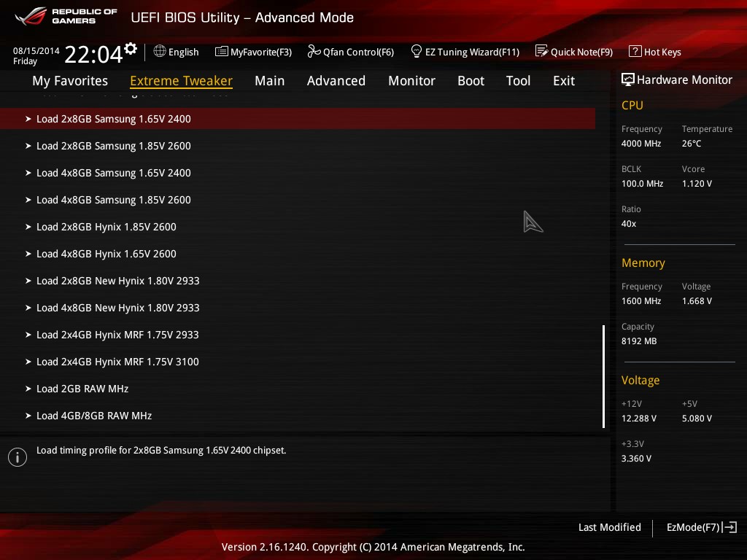Expand Load 4x8GB Samsung 1.65V 2400 arrow
The image size is (747, 560).
(28, 173)
